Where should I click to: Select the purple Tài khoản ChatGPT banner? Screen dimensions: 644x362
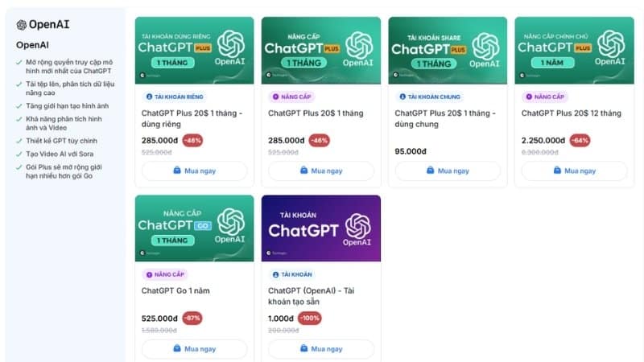click(x=320, y=228)
